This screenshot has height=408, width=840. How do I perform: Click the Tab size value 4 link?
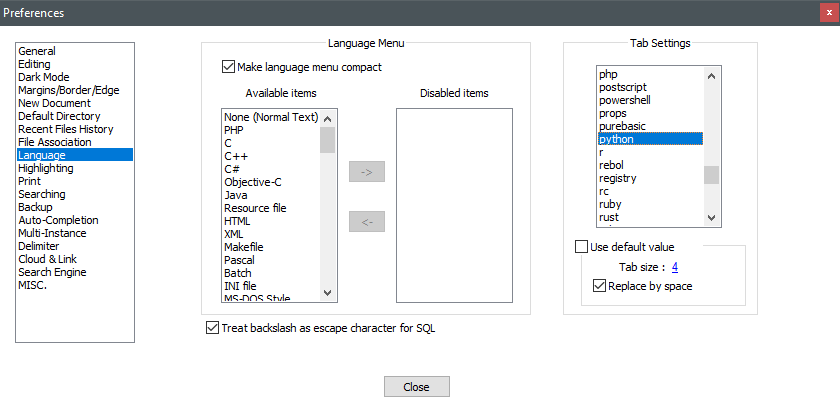[674, 267]
